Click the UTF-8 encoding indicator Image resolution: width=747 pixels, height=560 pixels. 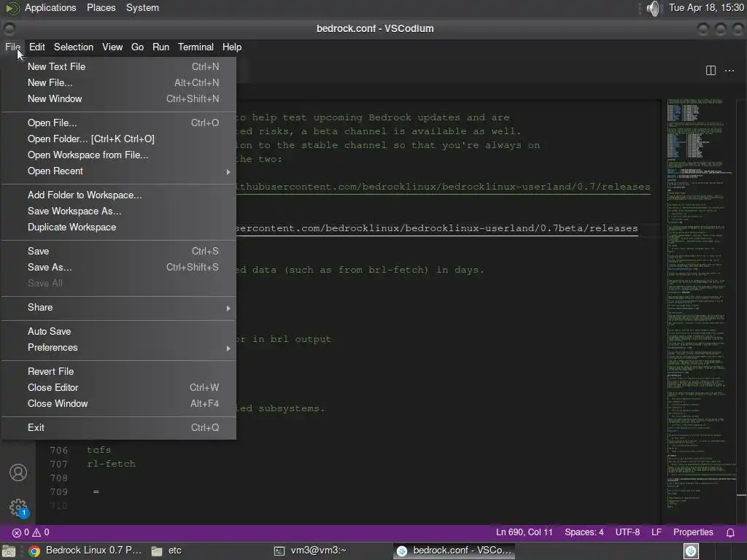click(x=627, y=532)
